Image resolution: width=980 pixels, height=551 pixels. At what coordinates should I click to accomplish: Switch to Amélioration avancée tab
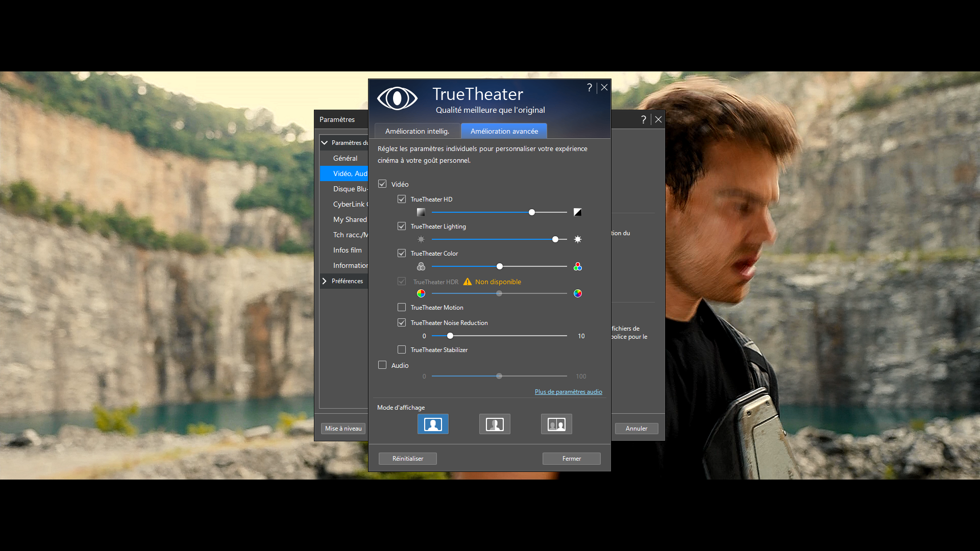pos(504,131)
